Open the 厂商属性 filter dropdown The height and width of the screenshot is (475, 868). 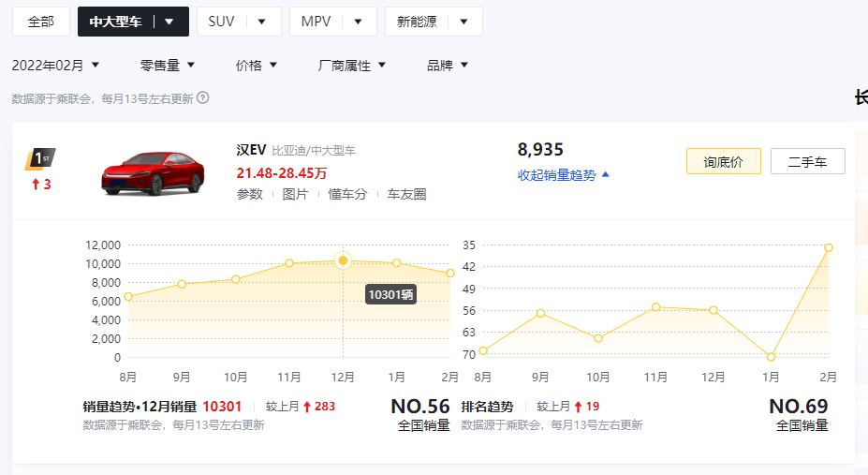click(351, 66)
